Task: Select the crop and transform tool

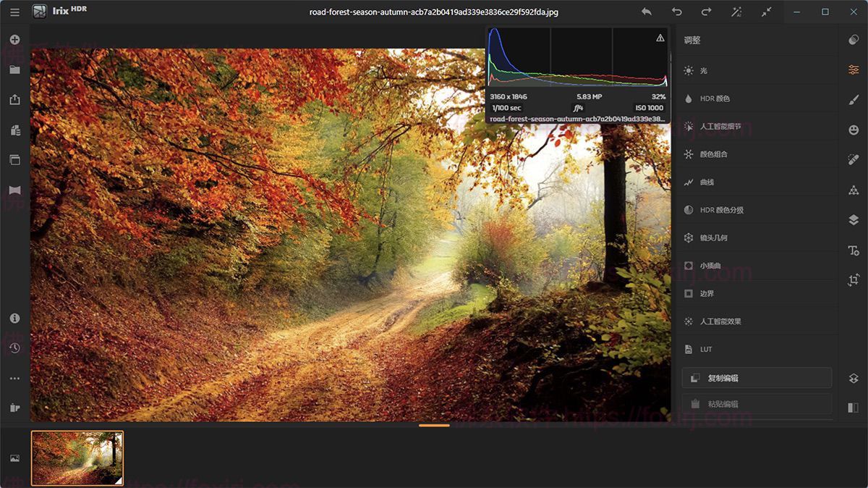Action: click(852, 279)
